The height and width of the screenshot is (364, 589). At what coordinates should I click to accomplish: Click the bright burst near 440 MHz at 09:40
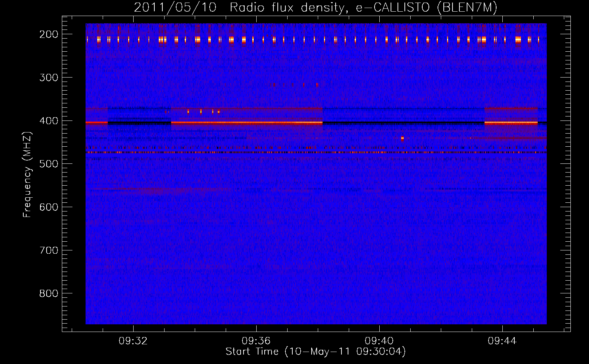point(402,138)
